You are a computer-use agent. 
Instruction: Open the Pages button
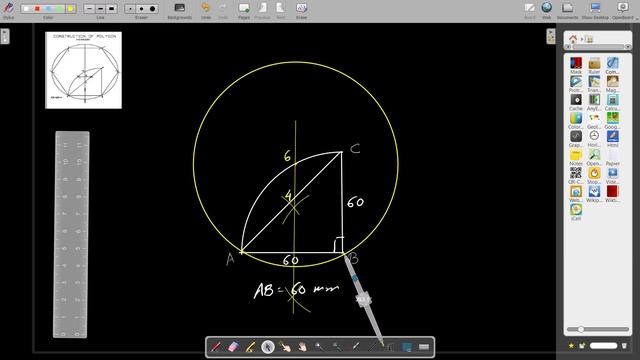[244, 10]
